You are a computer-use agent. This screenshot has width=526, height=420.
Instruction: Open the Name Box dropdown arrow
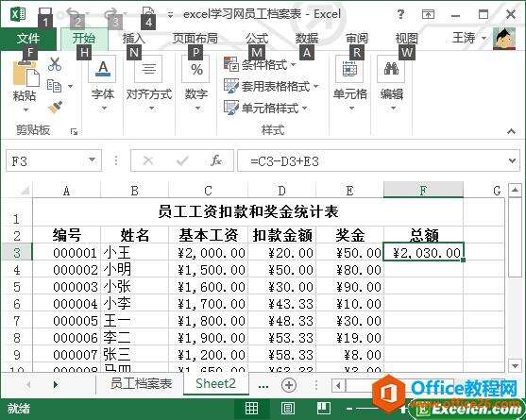pos(92,160)
